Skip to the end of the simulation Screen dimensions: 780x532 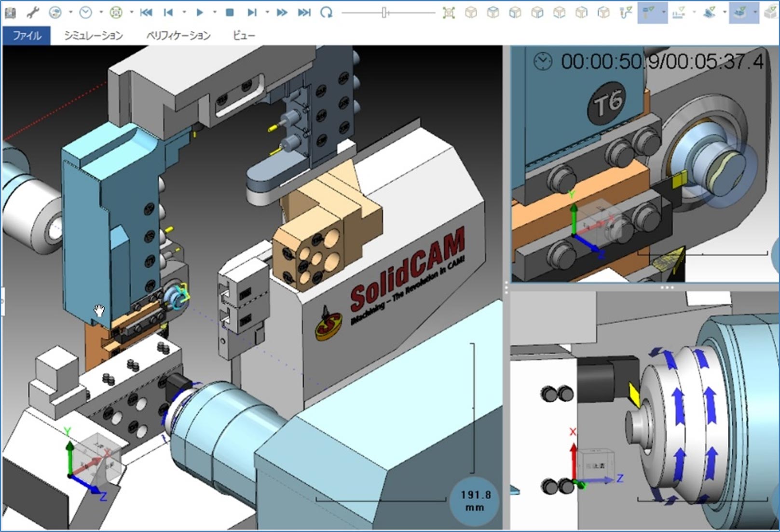(304, 13)
